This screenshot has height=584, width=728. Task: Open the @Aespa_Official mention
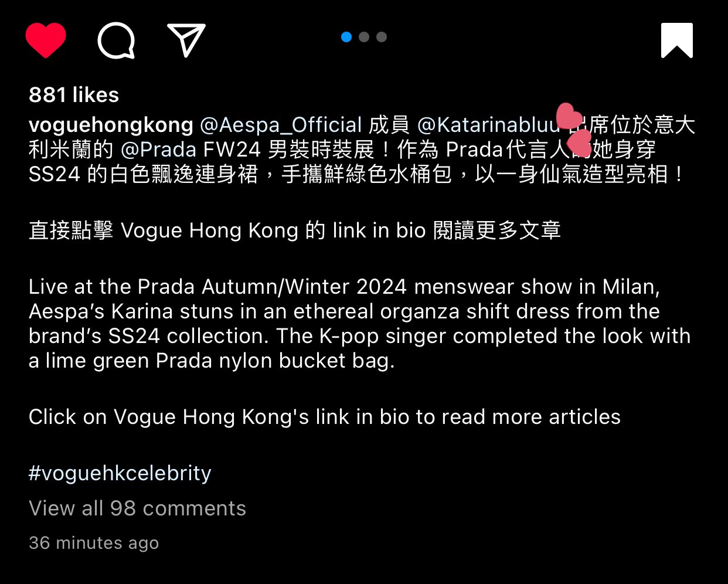pyautogui.click(x=281, y=125)
